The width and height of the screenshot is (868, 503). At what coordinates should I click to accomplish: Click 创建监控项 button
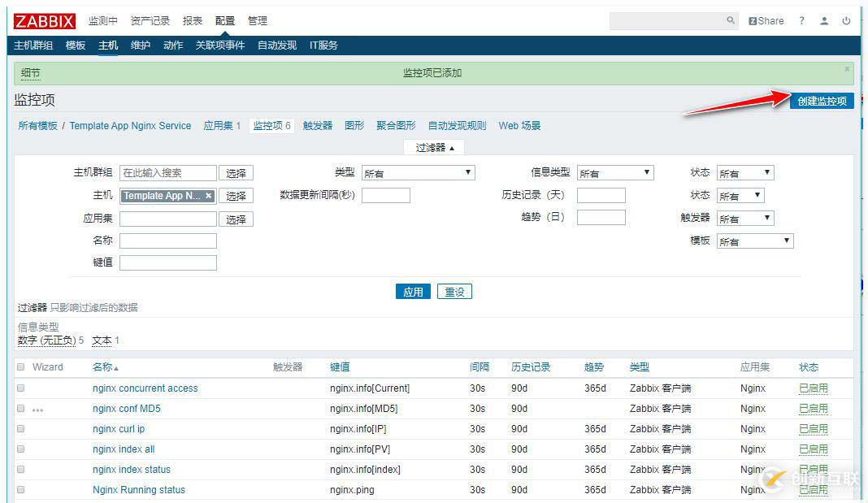(x=822, y=101)
